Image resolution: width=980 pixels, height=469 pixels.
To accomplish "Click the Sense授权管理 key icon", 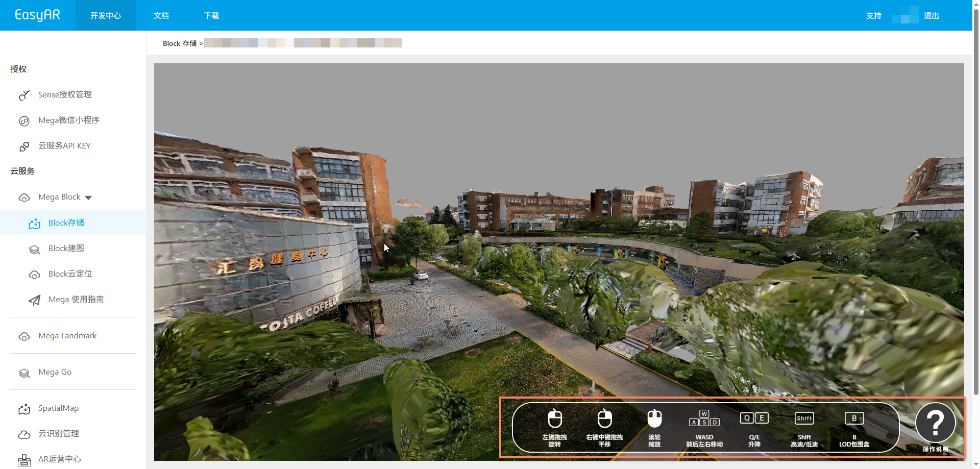I will coord(24,95).
